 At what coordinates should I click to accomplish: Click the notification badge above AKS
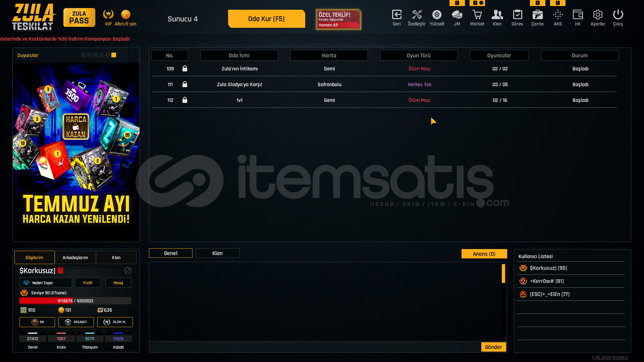pos(558,3)
